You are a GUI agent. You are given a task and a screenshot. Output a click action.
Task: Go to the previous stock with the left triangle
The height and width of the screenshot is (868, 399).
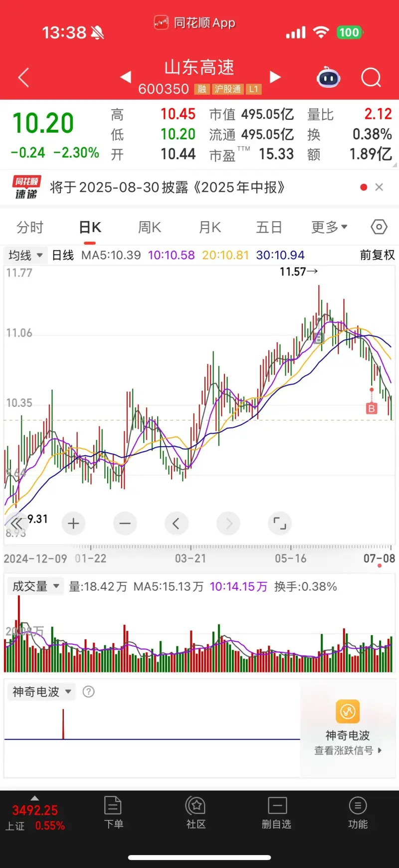[x=126, y=77]
